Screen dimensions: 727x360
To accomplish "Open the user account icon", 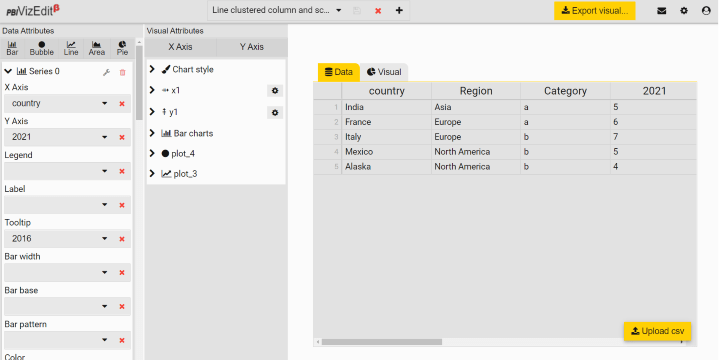I will [706, 11].
